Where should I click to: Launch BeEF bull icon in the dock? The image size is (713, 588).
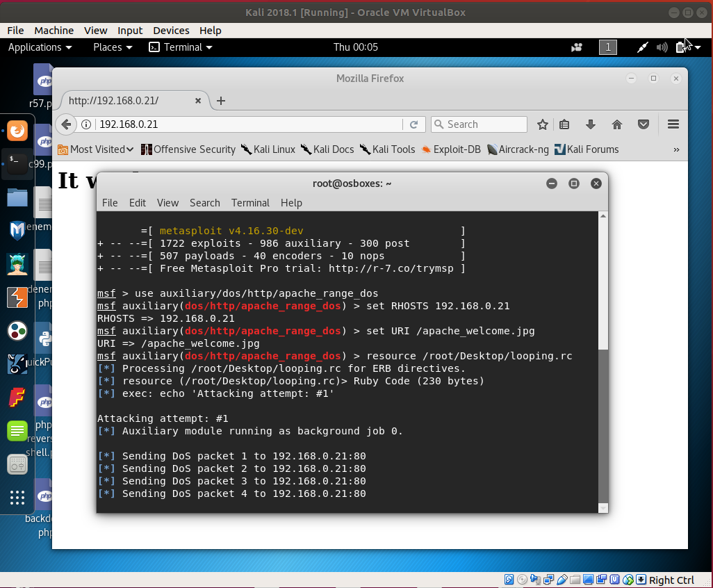17,364
